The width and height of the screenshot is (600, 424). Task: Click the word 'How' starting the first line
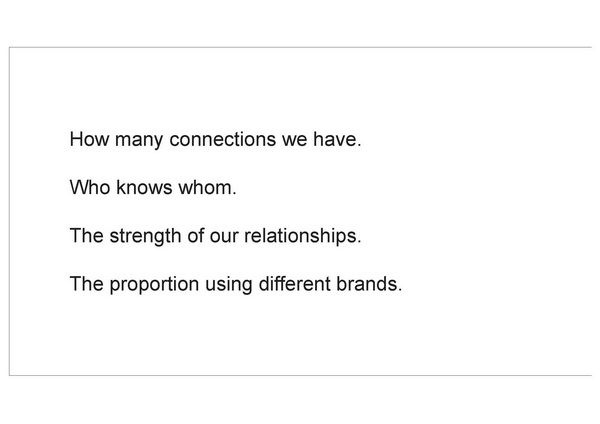[x=89, y=139]
